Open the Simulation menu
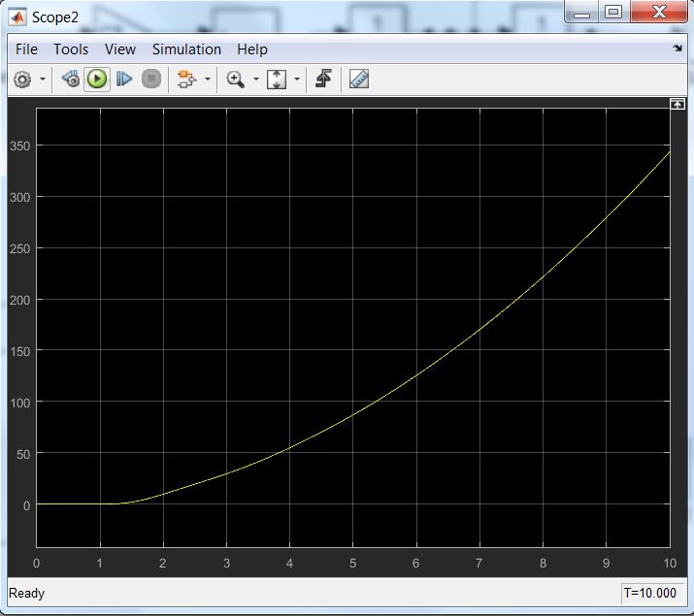694x616 pixels. 186,49
